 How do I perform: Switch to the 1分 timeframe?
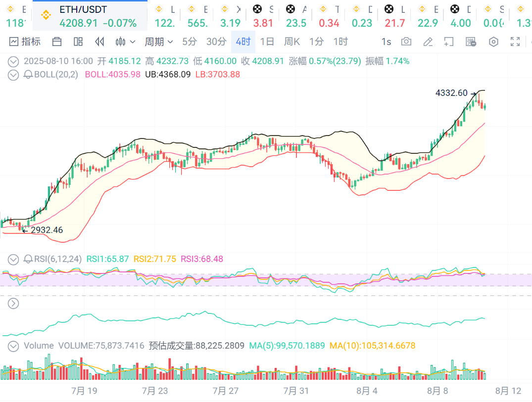(316, 42)
